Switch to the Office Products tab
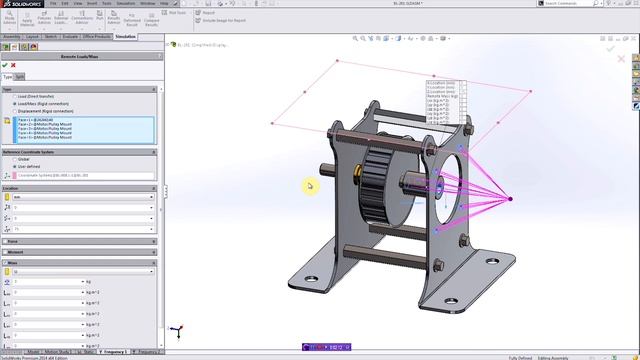The image size is (640, 360). pyautogui.click(x=97, y=37)
